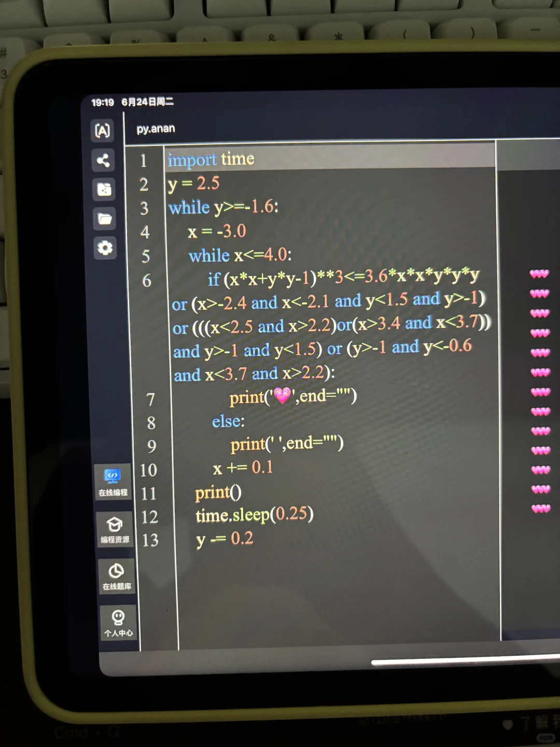Place cursor on 'import time' line
560x747 pixels.
pos(211,159)
